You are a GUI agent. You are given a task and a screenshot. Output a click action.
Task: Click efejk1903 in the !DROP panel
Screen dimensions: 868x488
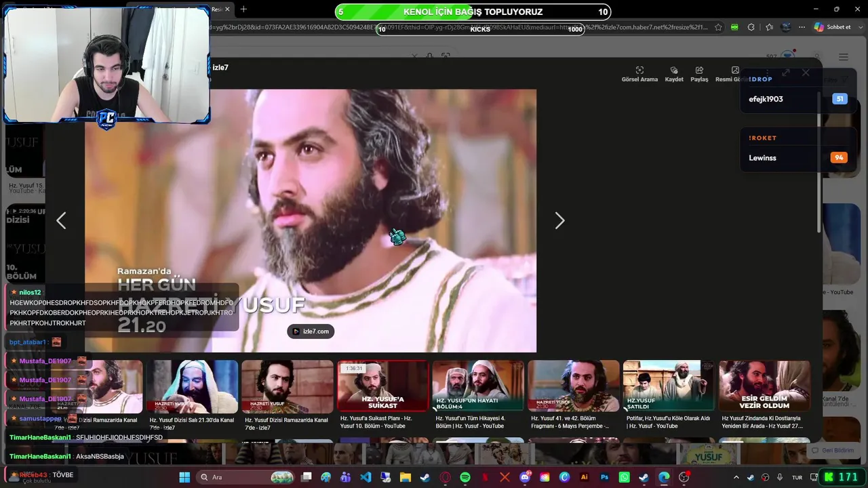(766, 99)
